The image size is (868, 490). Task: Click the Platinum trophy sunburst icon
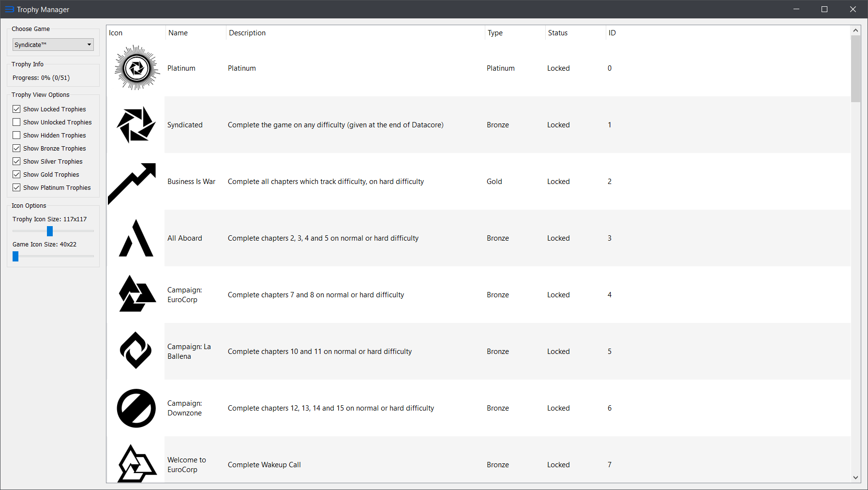[136, 68]
